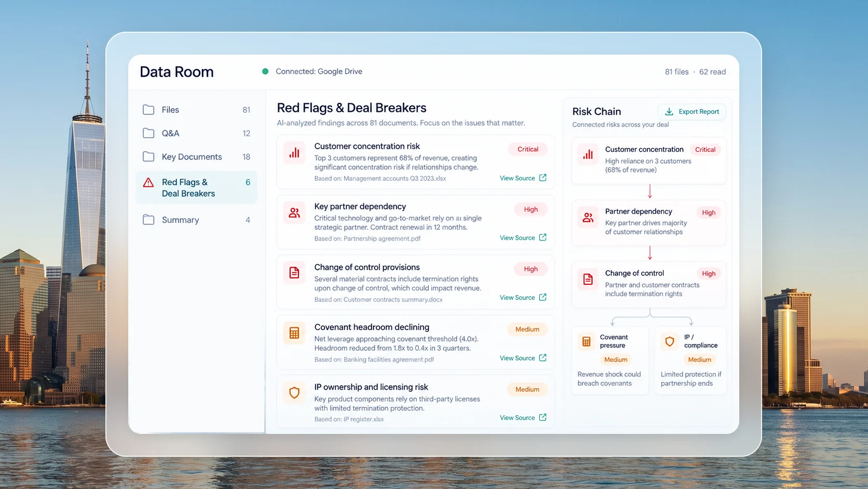Click the Key partner dependency card title
The image size is (868, 489).
click(360, 207)
